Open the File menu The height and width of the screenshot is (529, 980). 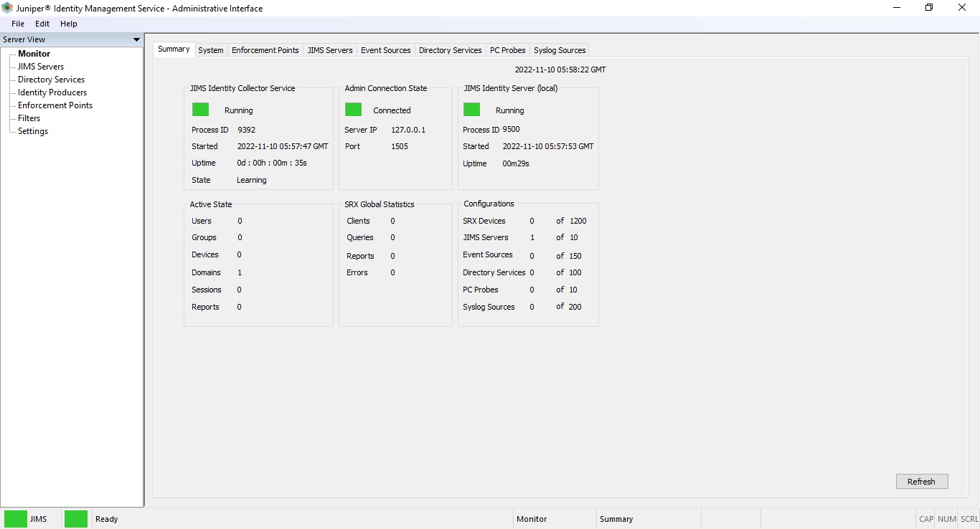(x=18, y=24)
